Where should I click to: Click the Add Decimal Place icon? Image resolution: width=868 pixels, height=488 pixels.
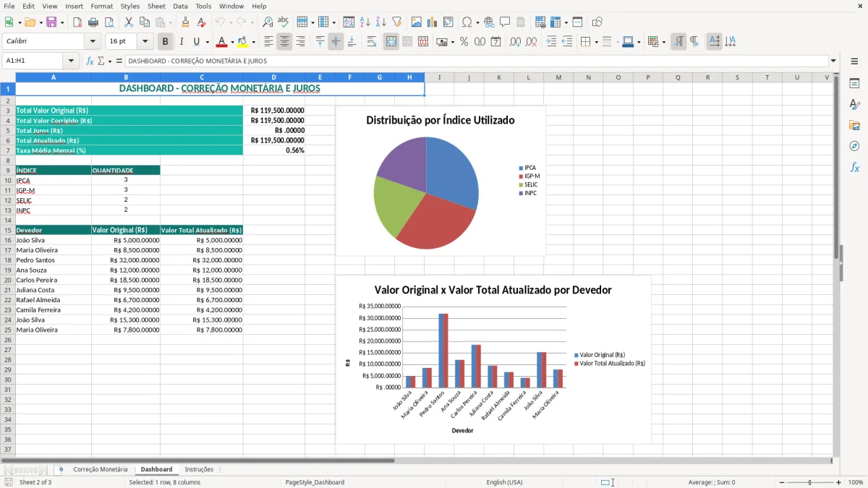[x=516, y=42]
